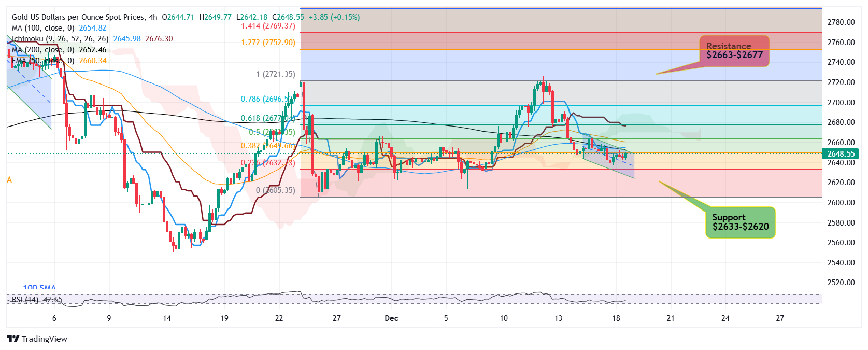The height and width of the screenshot is (350, 868).
Task: Click the current price tag 2648.55
Action: coord(841,154)
